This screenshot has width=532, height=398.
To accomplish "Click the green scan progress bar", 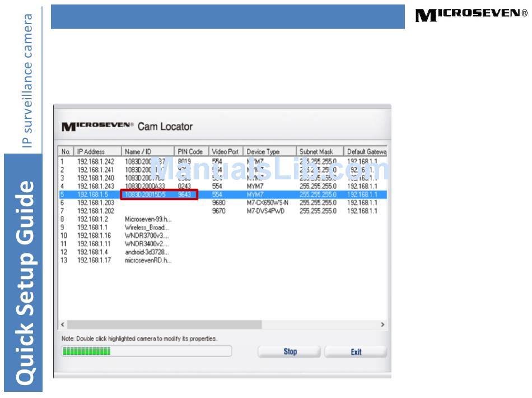I will tap(147, 351).
